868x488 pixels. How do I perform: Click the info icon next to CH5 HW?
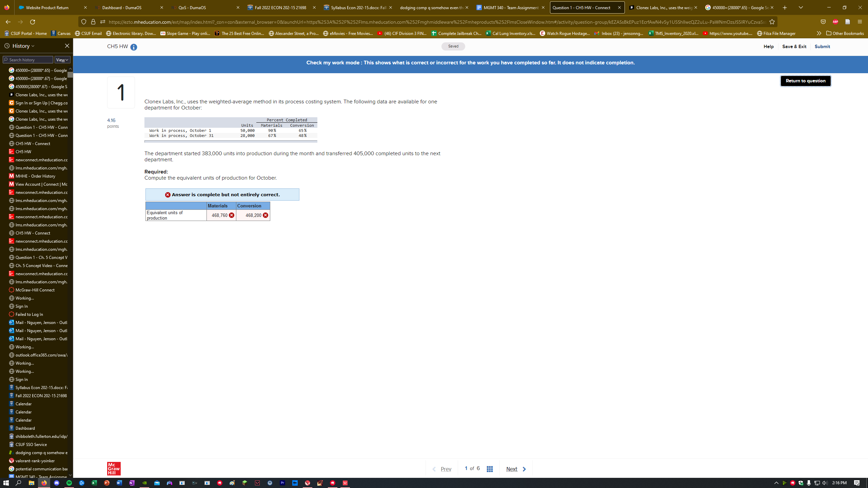coord(134,47)
